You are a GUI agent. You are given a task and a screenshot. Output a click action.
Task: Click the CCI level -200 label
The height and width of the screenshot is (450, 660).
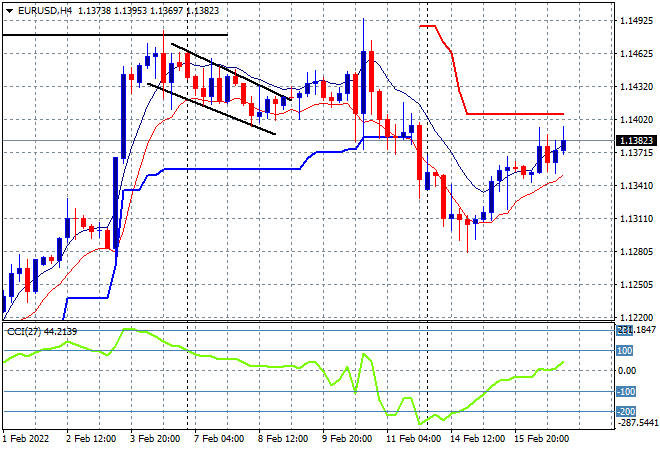click(626, 411)
